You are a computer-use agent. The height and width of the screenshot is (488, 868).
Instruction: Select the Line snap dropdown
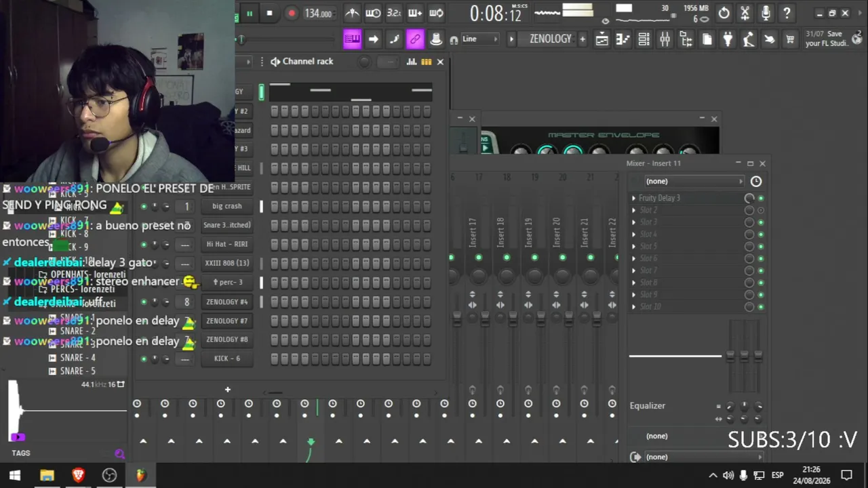coord(479,39)
